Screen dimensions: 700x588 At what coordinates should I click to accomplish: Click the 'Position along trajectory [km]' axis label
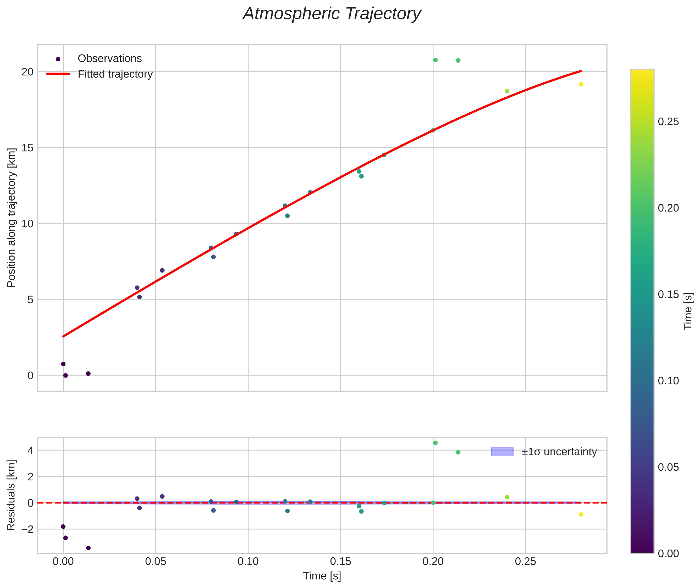[x=11, y=218]
